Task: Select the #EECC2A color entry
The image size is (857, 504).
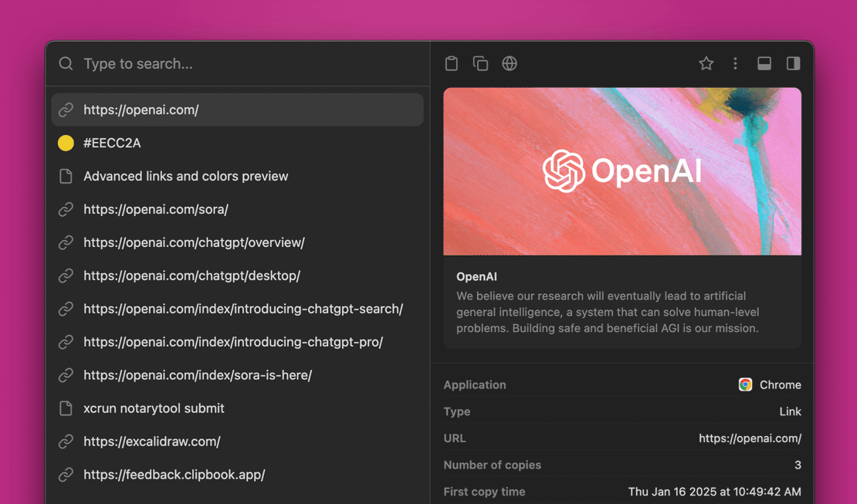Action: 237,144
